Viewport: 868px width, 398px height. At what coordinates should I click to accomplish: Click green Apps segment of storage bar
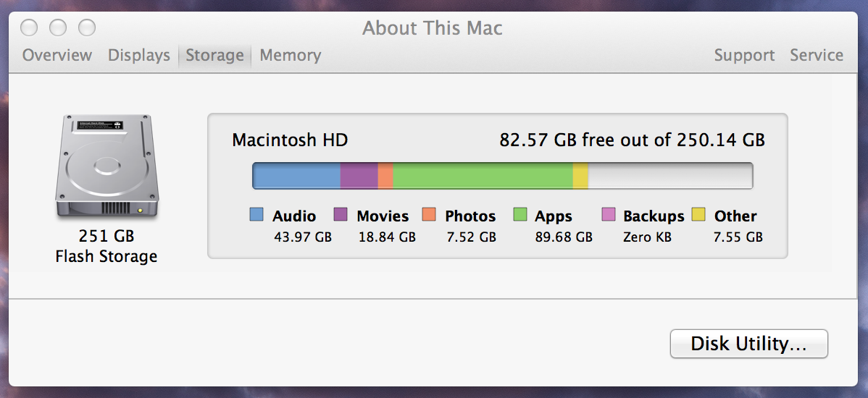point(483,176)
